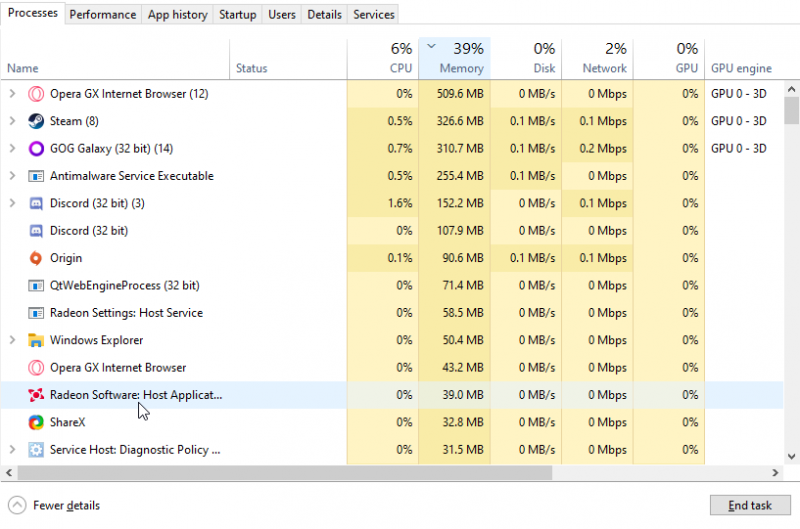Click the Discord (32 bit) (3) icon
Image resolution: width=800 pixels, height=529 pixels.
pyautogui.click(x=36, y=203)
